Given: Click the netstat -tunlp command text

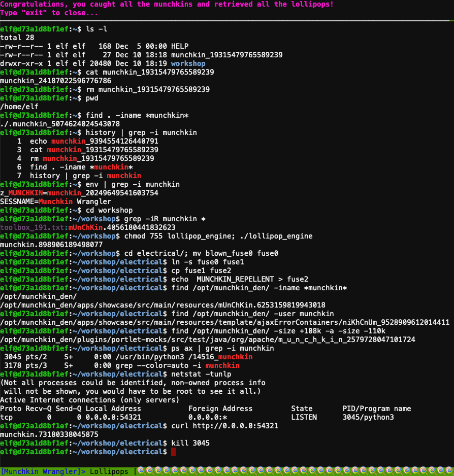Looking at the screenshot, I should [x=201, y=375].
